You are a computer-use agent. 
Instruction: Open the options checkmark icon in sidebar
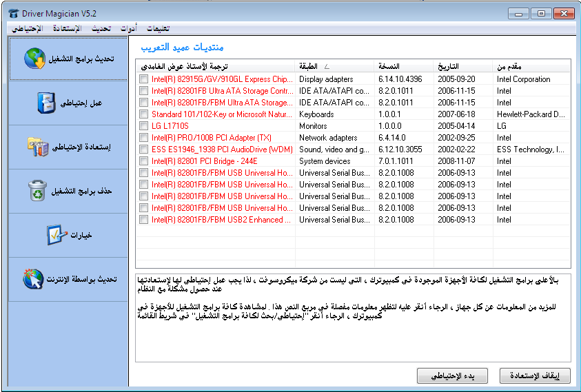pyautogui.click(x=56, y=235)
